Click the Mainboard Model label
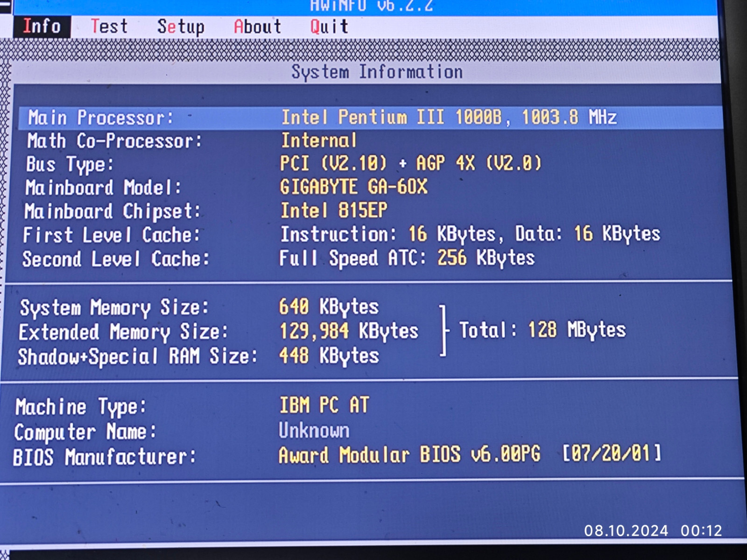Image resolution: width=747 pixels, height=560 pixels. click(x=103, y=188)
